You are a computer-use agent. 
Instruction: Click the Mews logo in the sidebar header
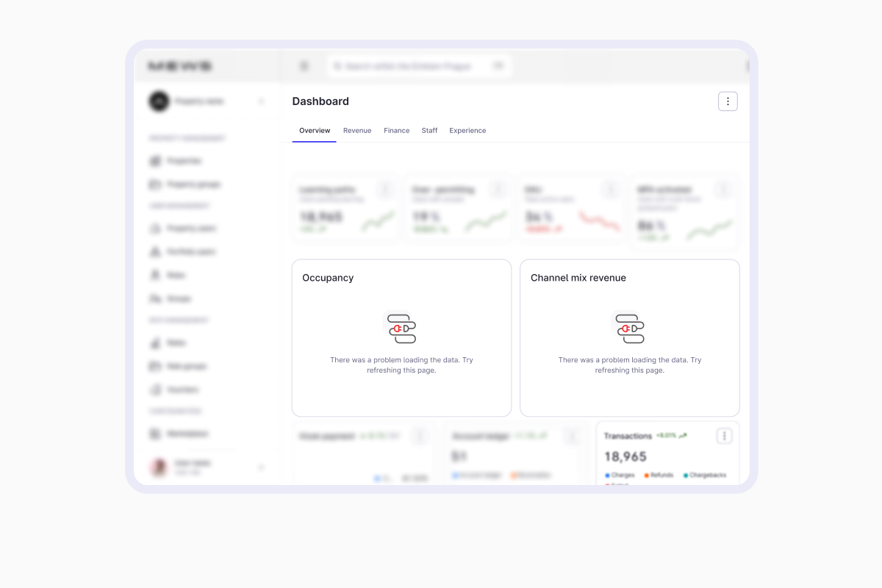click(180, 66)
